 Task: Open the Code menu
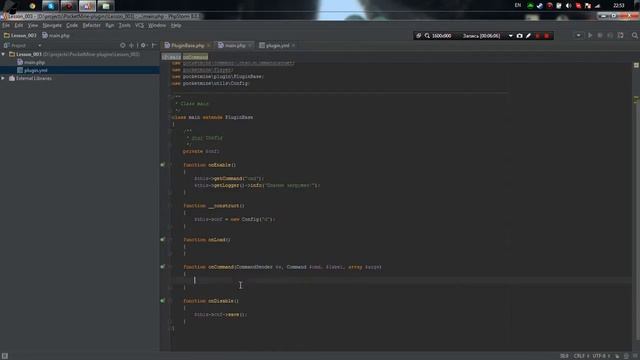72,25
